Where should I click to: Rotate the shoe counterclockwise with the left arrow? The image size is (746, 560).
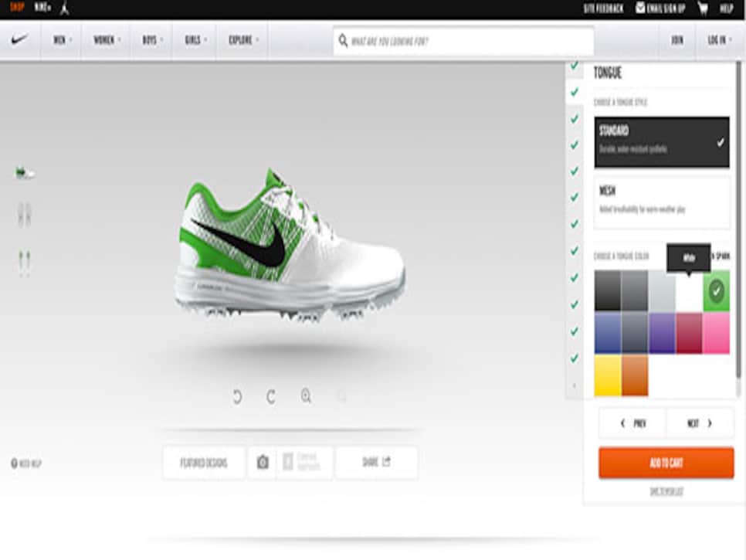237,396
